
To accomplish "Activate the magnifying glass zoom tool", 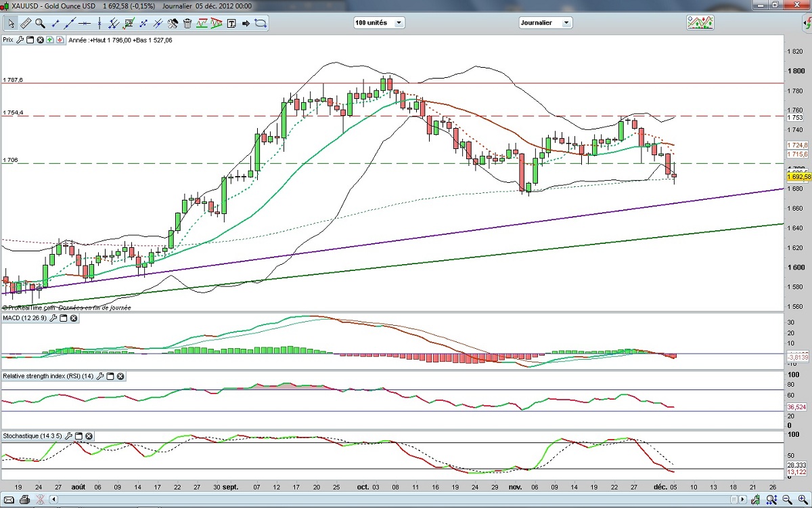I will pos(40,23).
